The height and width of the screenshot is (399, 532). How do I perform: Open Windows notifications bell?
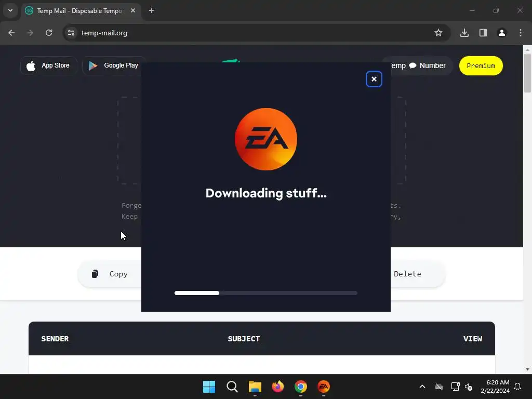(518, 387)
